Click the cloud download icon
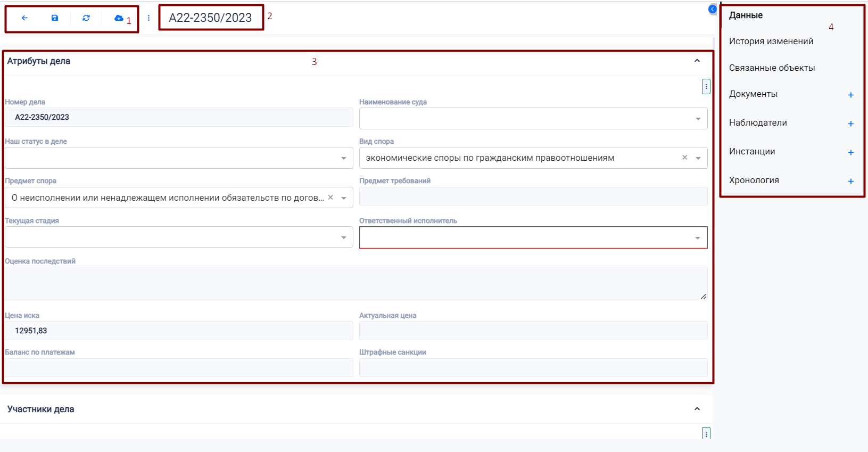This screenshot has width=868, height=452. pyautogui.click(x=119, y=18)
